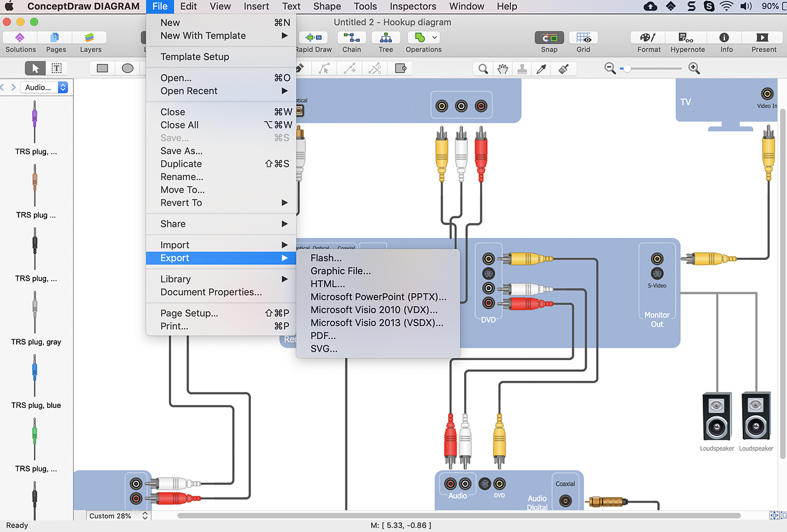Select the Ellipse shape tool
This screenshot has width=787, height=532.
coord(127,68)
